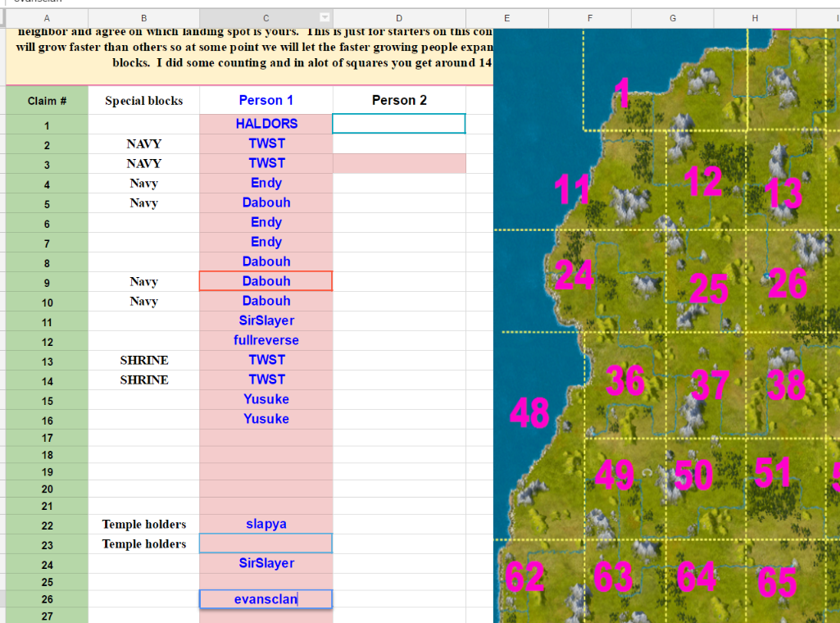Select column H header
Screen dimensions: 840x623
755,18
